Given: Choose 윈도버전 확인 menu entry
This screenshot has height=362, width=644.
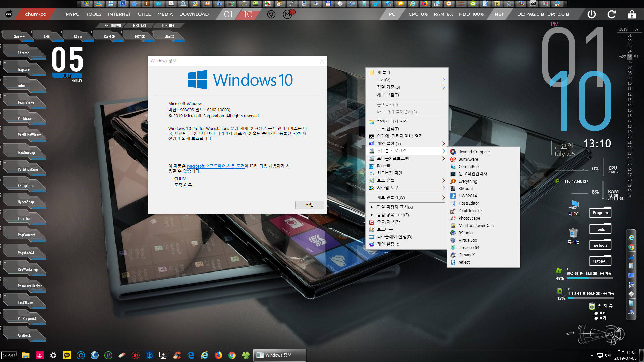Looking at the screenshot, I should (407, 173).
